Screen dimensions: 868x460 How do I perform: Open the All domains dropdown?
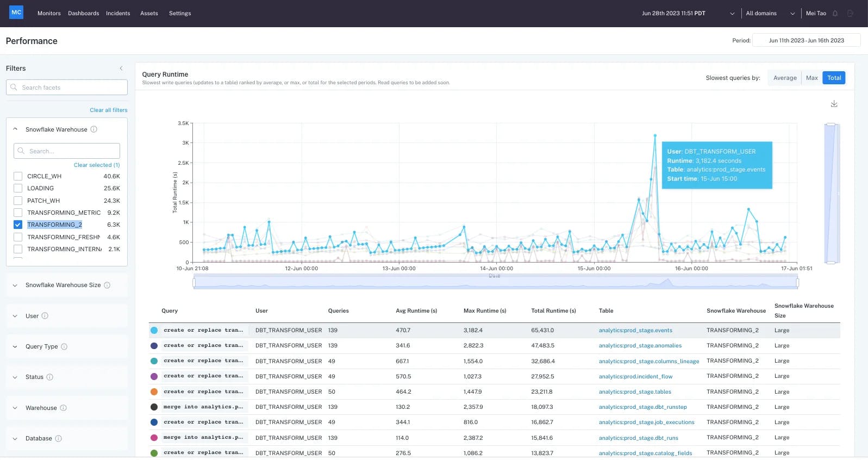point(770,14)
